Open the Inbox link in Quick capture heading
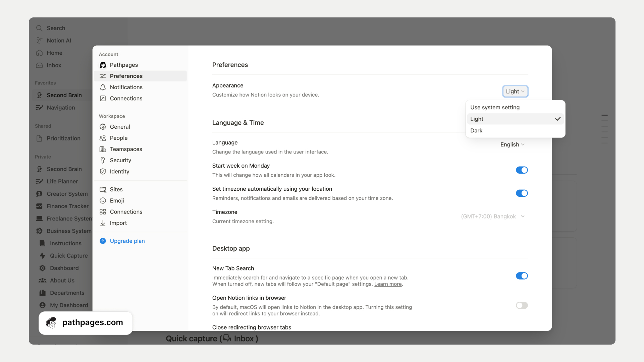644x362 pixels. (244, 339)
